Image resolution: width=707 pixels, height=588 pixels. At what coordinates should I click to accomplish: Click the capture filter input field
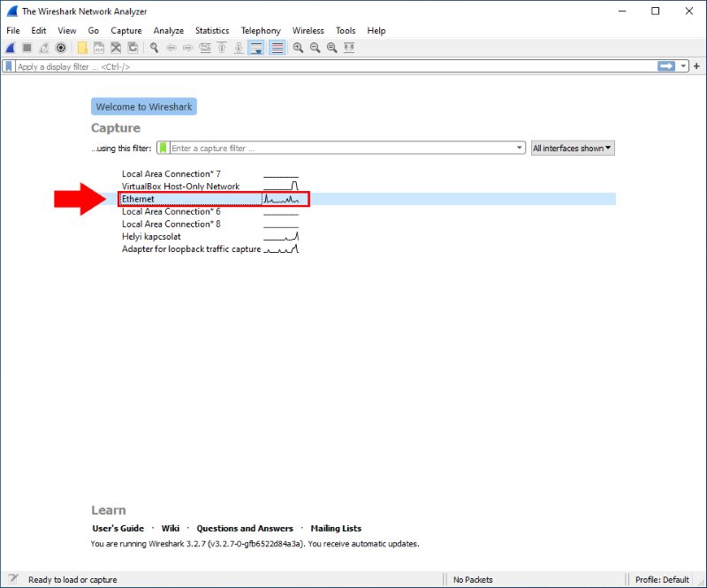342,148
